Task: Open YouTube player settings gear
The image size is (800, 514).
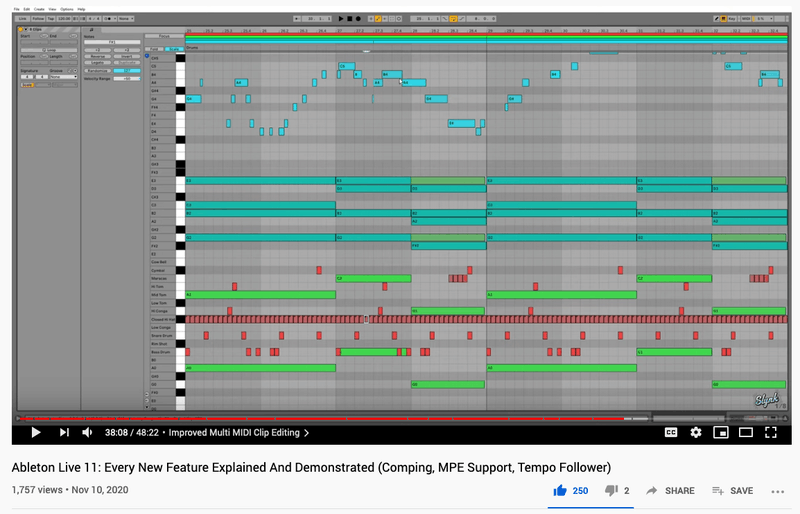Action: point(696,432)
